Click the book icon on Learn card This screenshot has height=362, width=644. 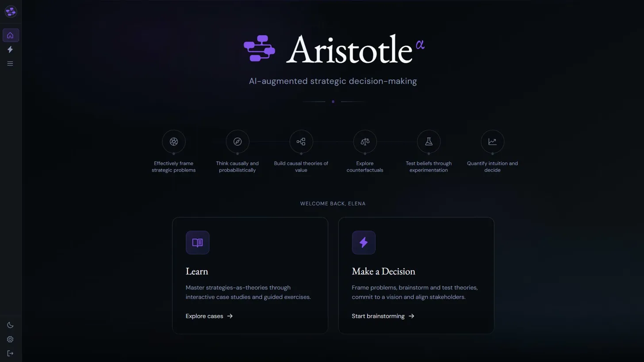point(197,243)
